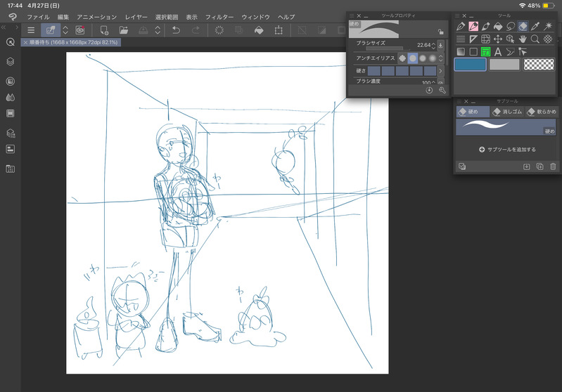562x392 pixels.
Task: Select the Operation object cube tool
Action: click(x=511, y=39)
